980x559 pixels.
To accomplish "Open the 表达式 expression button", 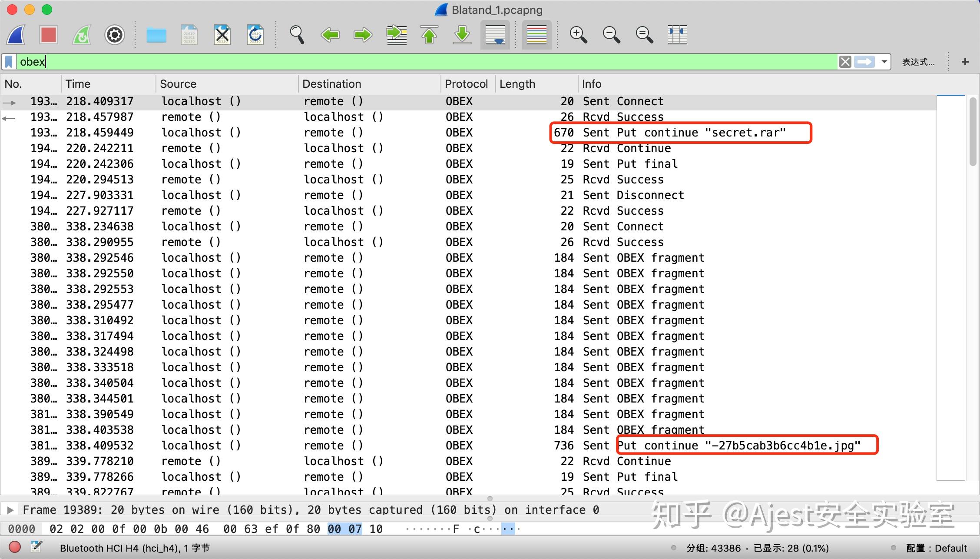I will click(x=918, y=62).
